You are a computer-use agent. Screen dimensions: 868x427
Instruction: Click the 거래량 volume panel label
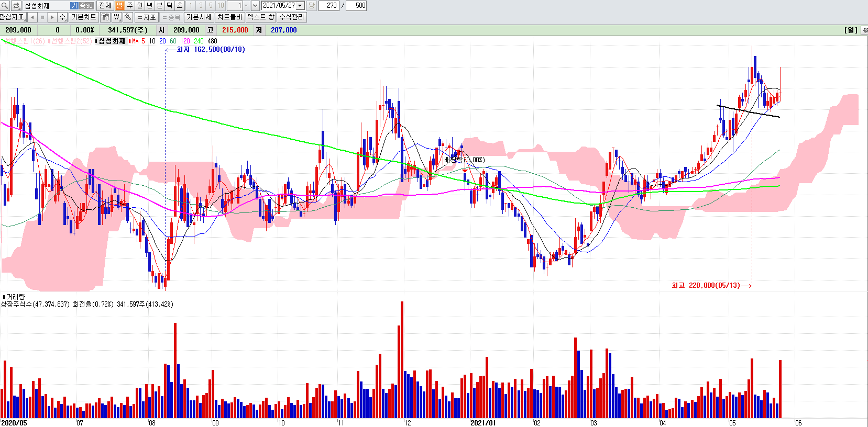tap(15, 297)
